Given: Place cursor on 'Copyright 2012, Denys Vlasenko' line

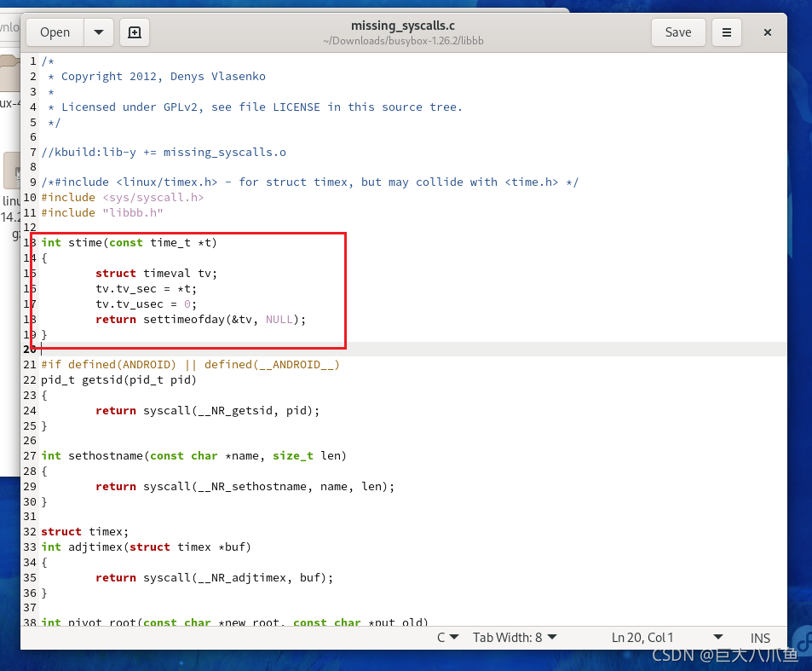Looking at the screenshot, I should (x=157, y=76).
